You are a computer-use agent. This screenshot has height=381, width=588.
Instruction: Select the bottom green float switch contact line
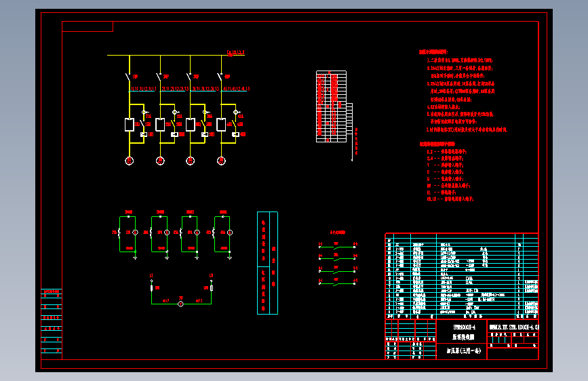click(x=337, y=283)
